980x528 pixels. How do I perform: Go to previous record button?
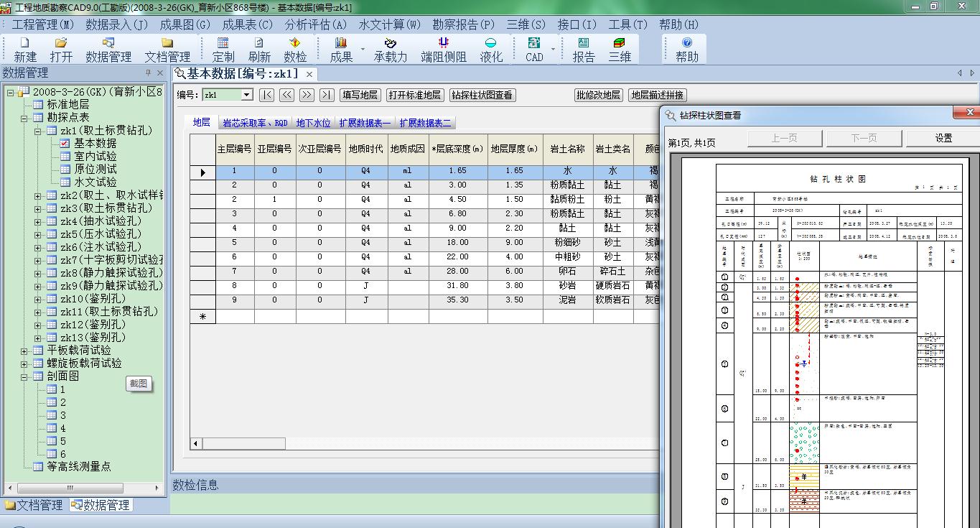pos(287,95)
